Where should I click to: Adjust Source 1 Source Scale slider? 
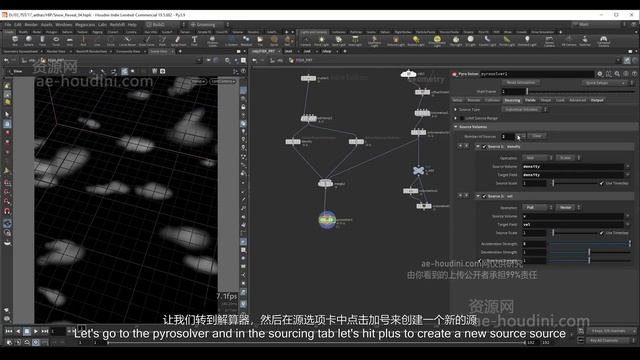(x=574, y=183)
